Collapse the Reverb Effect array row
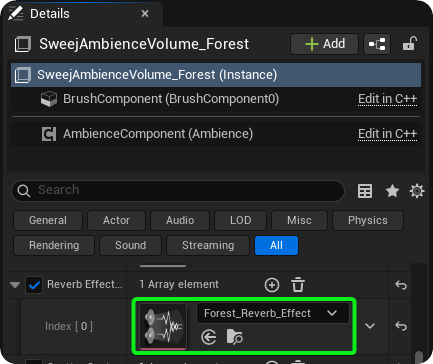Image resolution: width=433 pixels, height=364 pixels. [x=15, y=285]
